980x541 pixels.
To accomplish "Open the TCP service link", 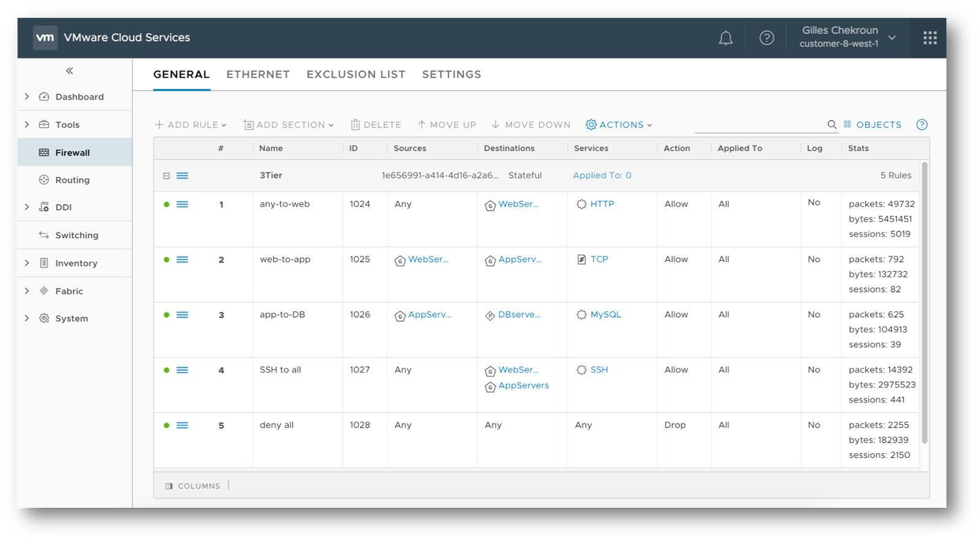I will click(599, 259).
